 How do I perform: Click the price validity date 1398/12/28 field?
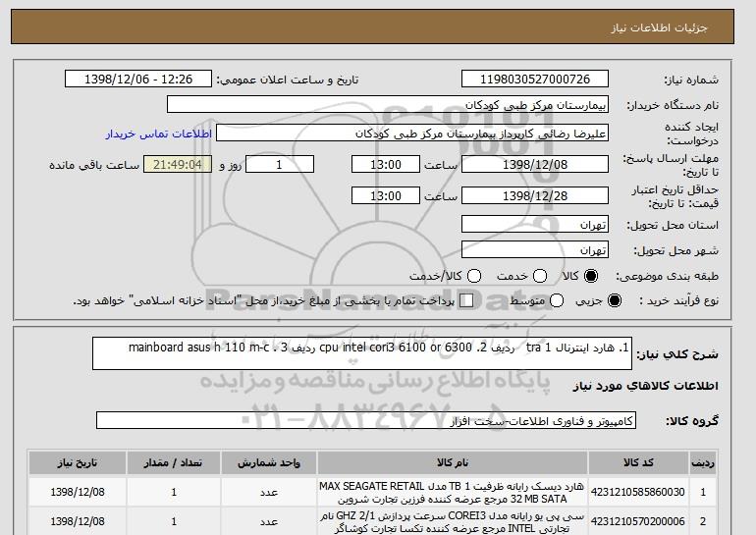point(535,195)
